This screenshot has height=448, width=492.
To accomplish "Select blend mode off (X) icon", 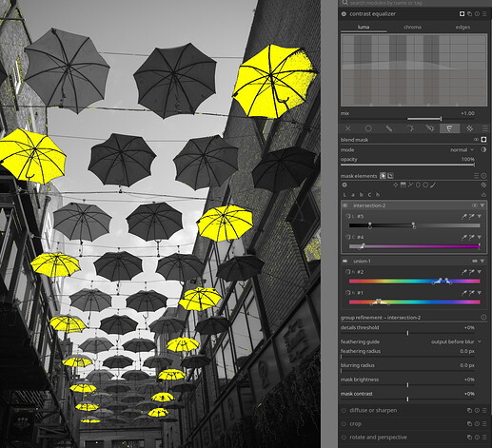I will [348, 128].
